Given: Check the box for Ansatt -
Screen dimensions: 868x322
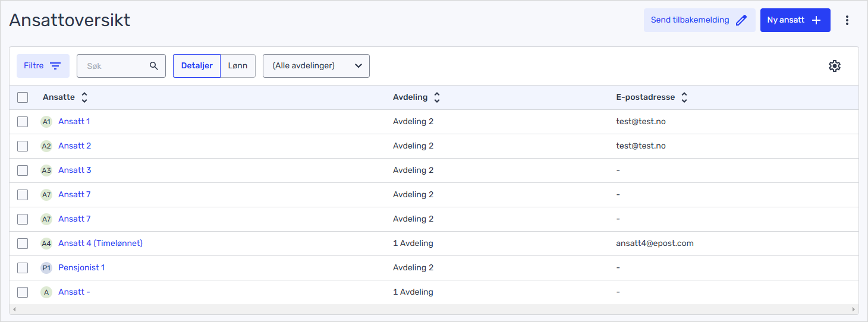Looking at the screenshot, I should pos(23,292).
